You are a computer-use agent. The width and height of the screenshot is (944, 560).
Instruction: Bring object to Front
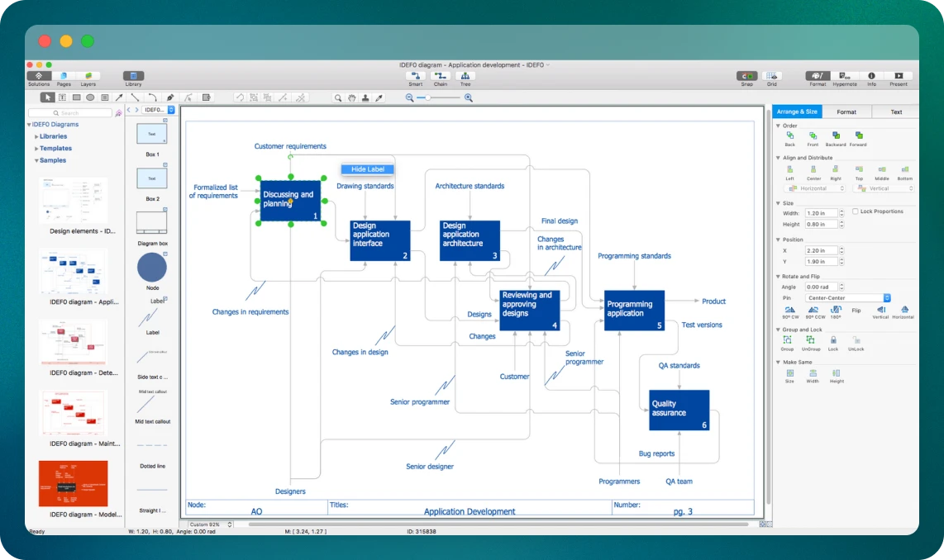(x=813, y=135)
